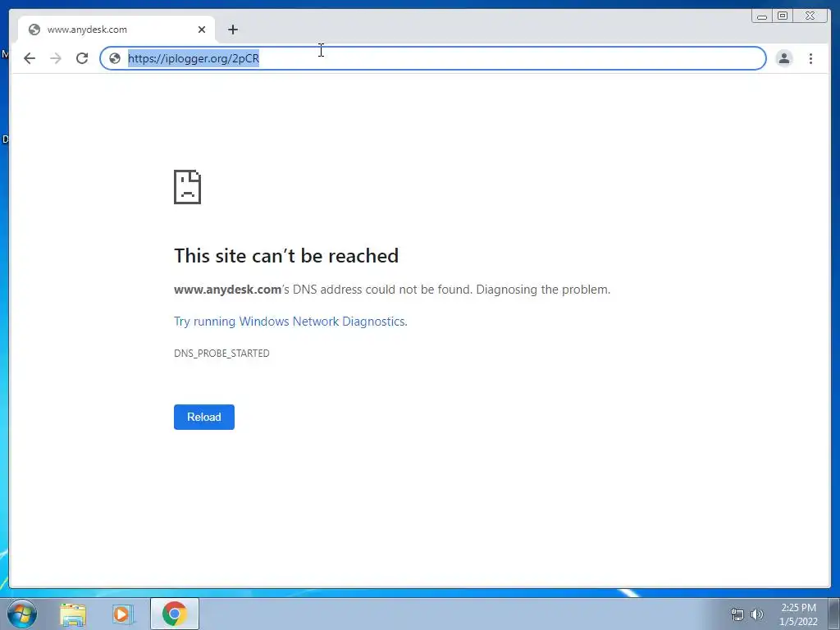Minimize the Chrome window

click(761, 16)
